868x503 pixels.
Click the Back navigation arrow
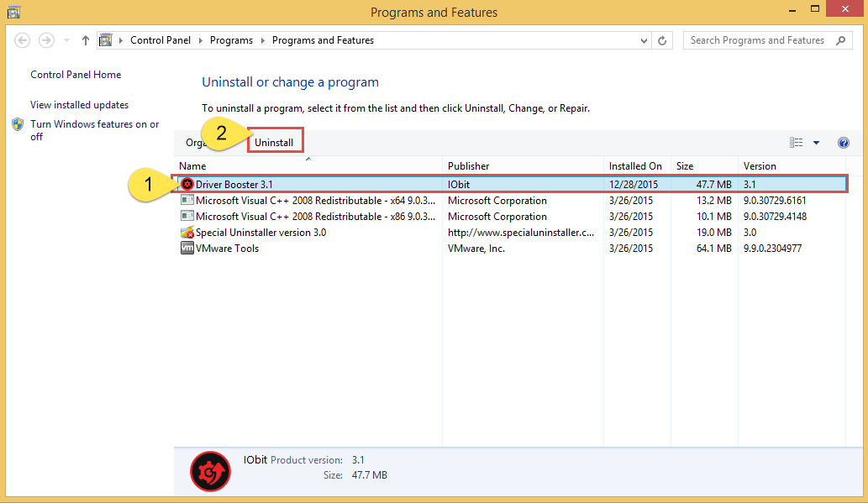click(x=22, y=40)
